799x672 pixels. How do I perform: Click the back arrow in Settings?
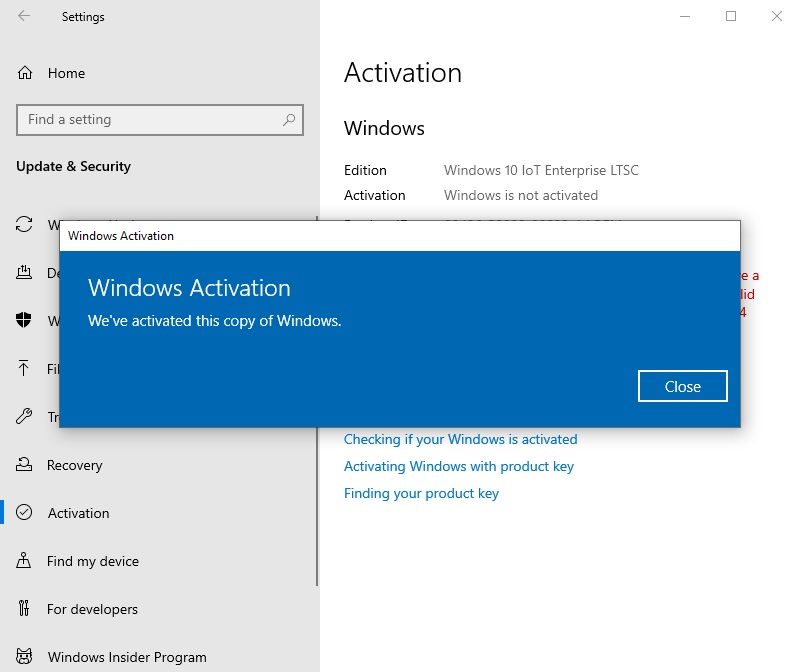24,16
